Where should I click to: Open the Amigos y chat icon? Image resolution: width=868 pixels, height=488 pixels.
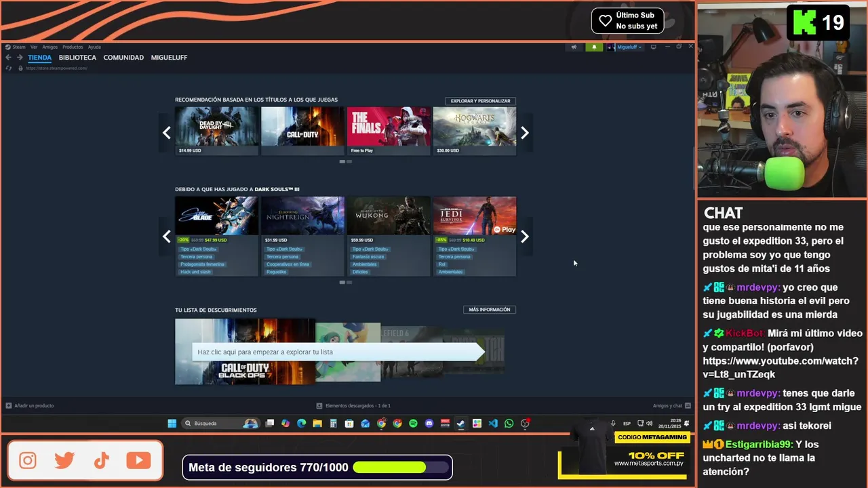pyautogui.click(x=688, y=406)
